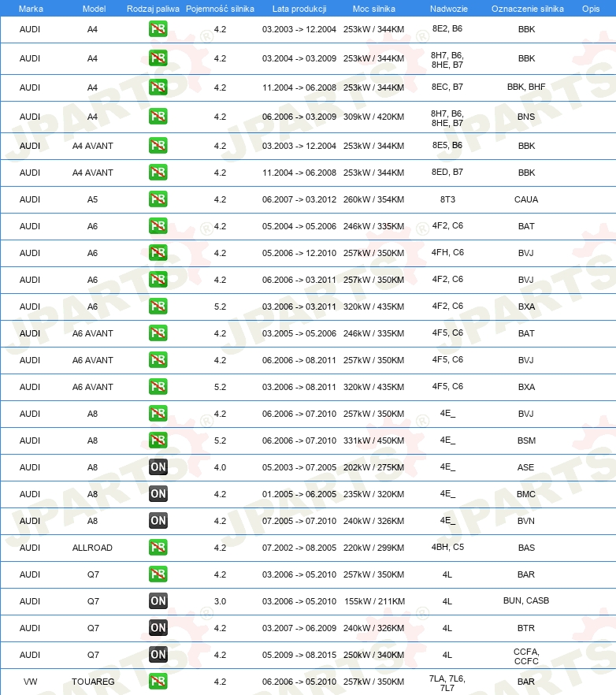Viewport: 616px width, 695px height.
Task: Click petrol icon in A6 AVANT BVJ row
Action: click(x=158, y=360)
